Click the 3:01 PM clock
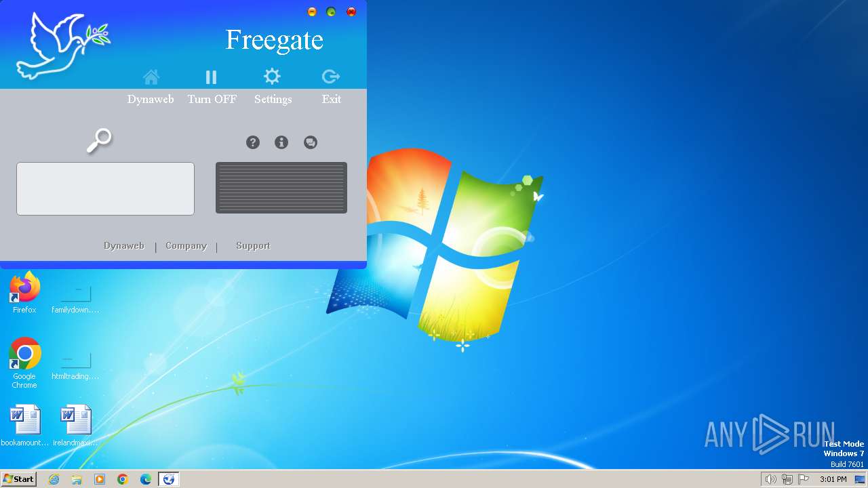868x488 pixels. tap(833, 479)
